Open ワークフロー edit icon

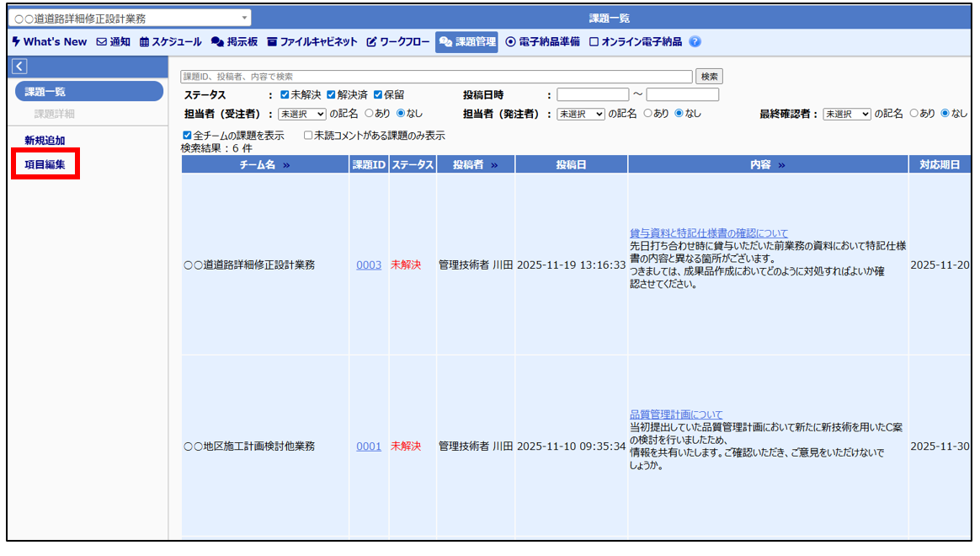[371, 42]
